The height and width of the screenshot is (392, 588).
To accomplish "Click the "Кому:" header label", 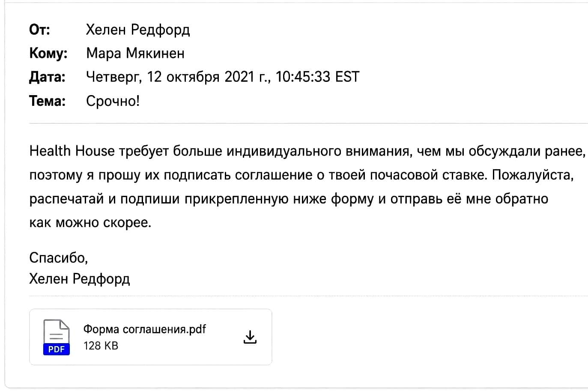I will point(48,54).
